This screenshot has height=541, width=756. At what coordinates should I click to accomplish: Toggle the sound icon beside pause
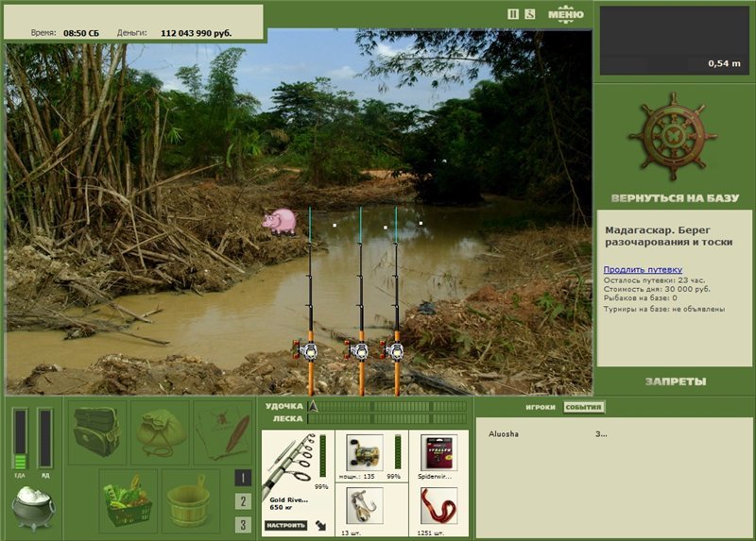point(530,14)
